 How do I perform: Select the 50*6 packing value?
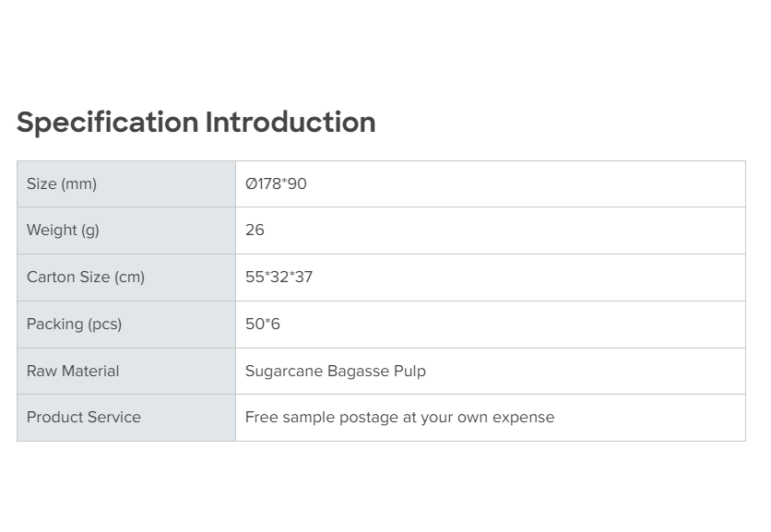click(x=263, y=325)
